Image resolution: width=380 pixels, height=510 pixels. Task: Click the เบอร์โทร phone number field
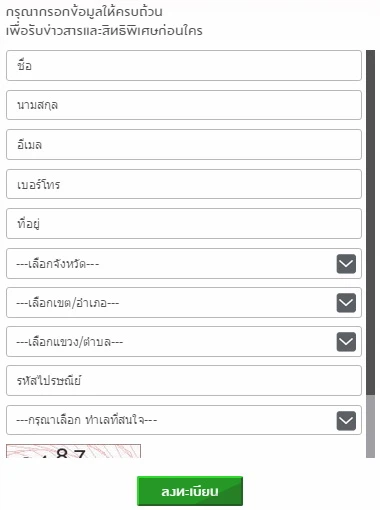pyautogui.click(x=184, y=184)
